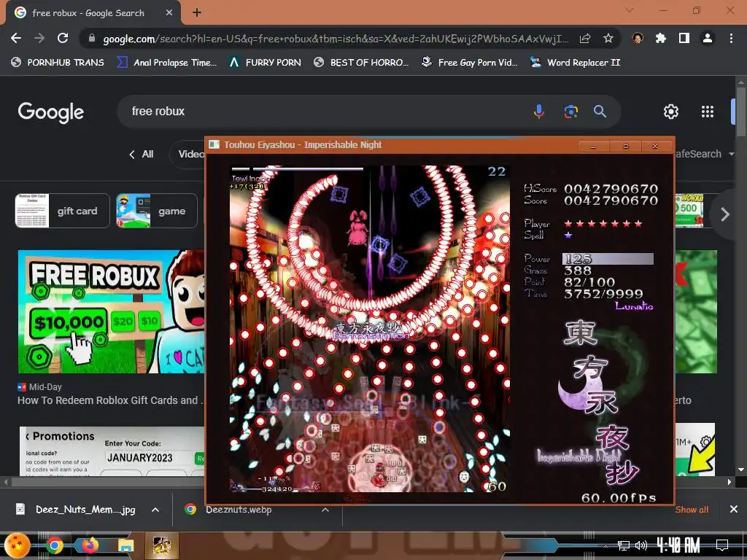Click the Chrome forward arrow
Screen dimensions: 747x560
(x=39, y=38)
